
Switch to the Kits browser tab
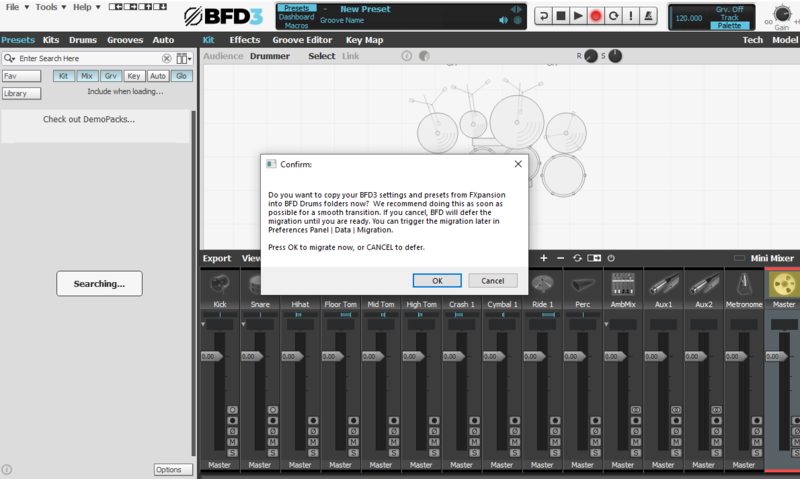click(x=51, y=40)
